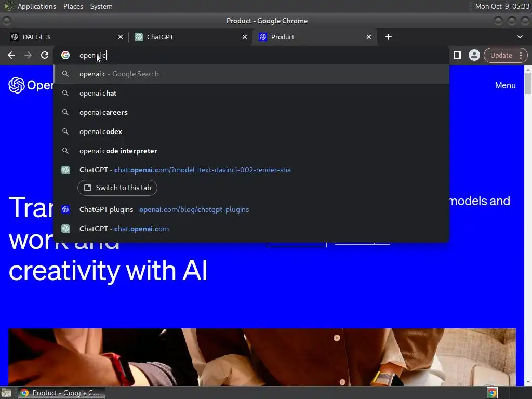Screen dimensions: 532x399
Task: Open ChatGPT plugins blog suggestion
Action: [x=251, y=210]
